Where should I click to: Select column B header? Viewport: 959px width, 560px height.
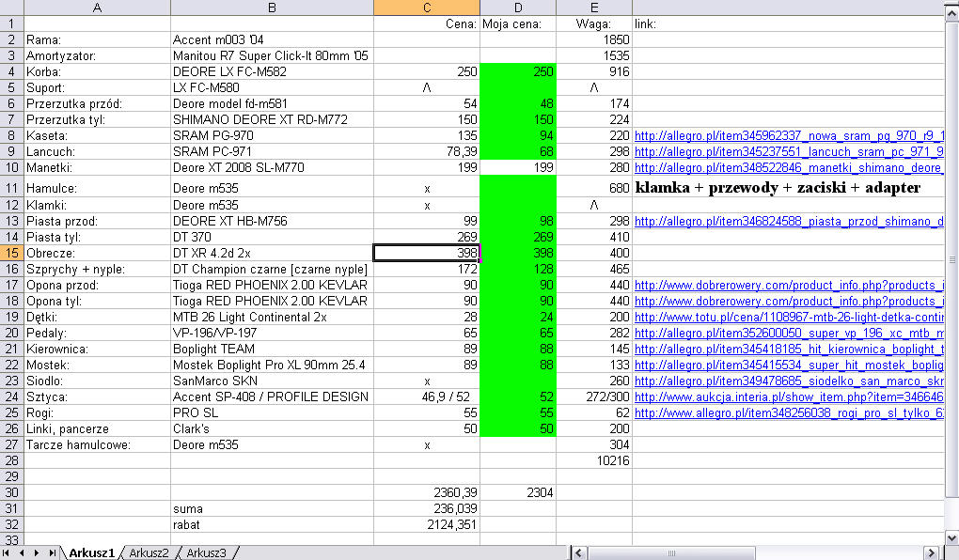pos(272,8)
